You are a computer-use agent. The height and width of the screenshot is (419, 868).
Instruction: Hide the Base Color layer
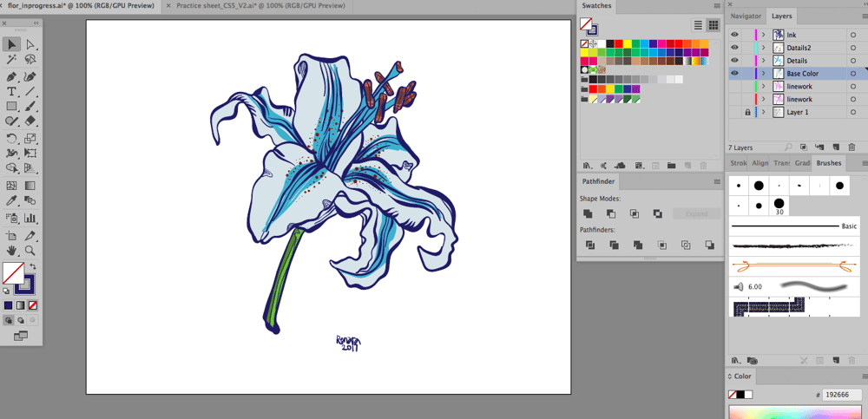coord(734,73)
